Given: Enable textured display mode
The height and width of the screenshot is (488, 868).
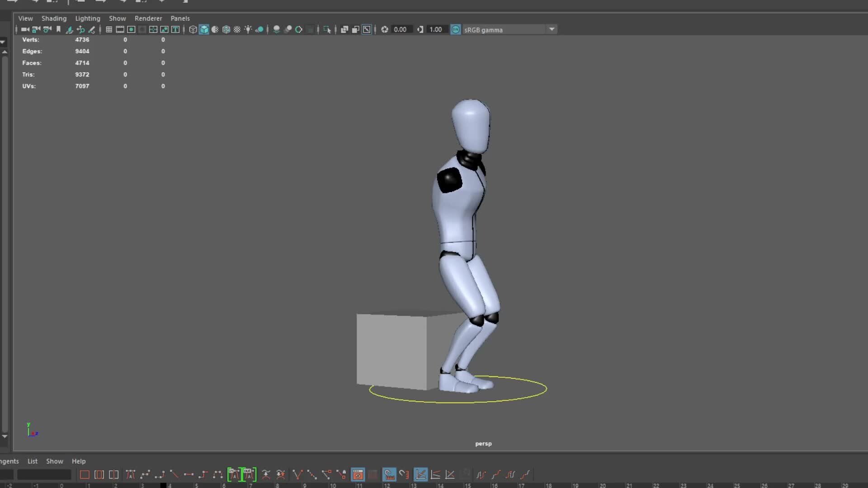Looking at the screenshot, I should point(226,29).
